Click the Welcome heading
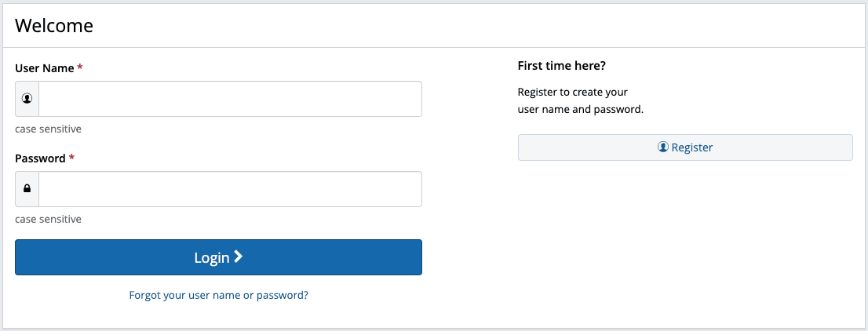This screenshot has width=868, height=331. tap(54, 25)
